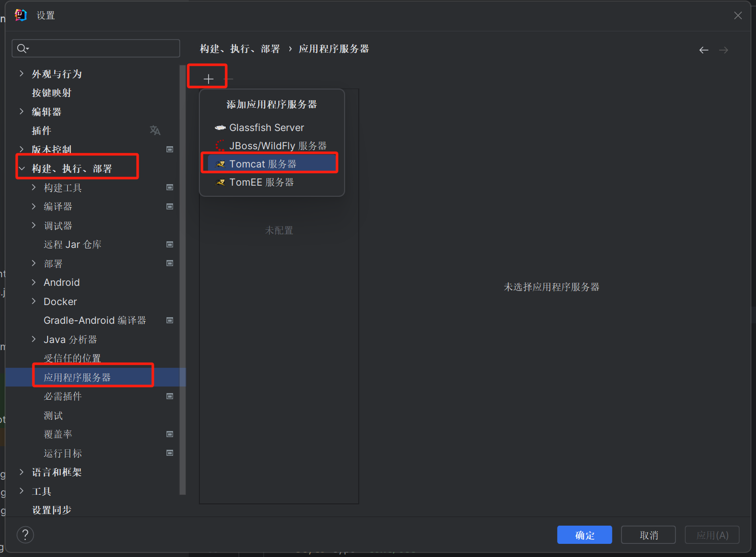
Task: Click the 确定 button
Action: click(584, 535)
